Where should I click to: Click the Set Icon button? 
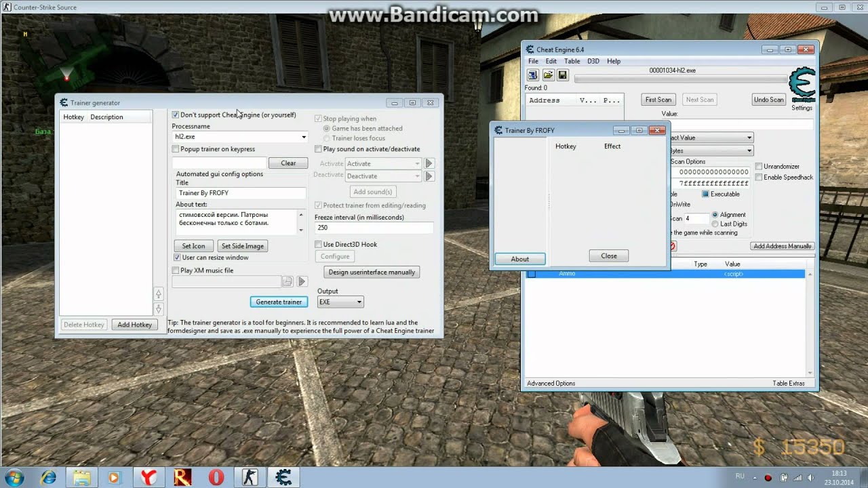point(193,246)
